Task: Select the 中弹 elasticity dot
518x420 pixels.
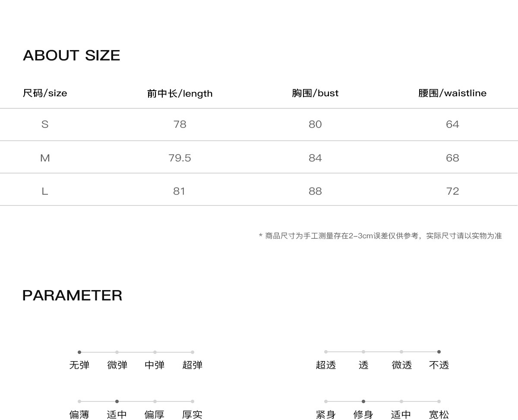Action: click(x=155, y=352)
